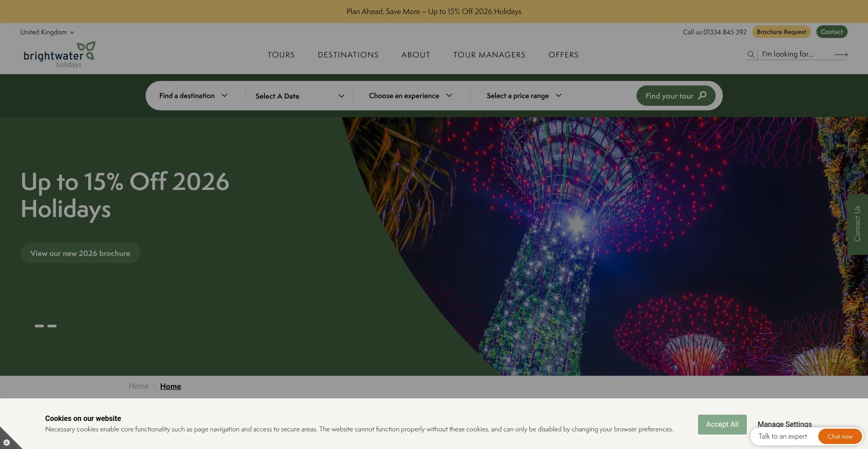Expand the United Kingdom region selector

click(x=47, y=32)
